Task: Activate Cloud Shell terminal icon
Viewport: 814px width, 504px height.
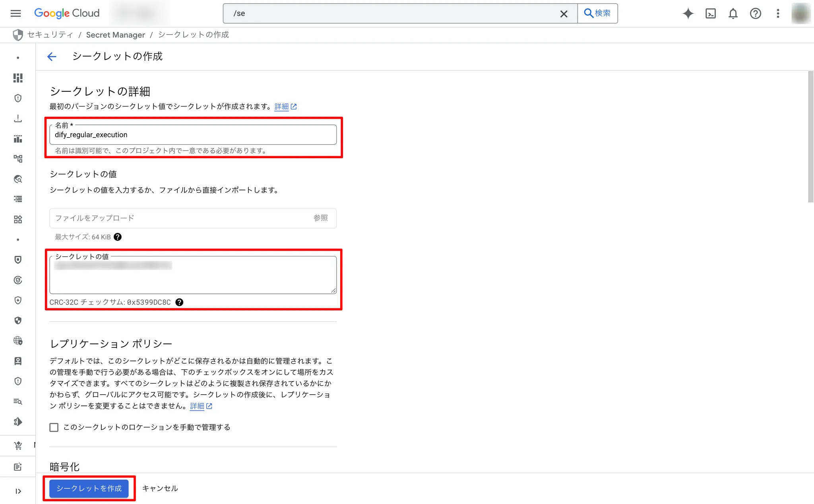Action: point(710,14)
